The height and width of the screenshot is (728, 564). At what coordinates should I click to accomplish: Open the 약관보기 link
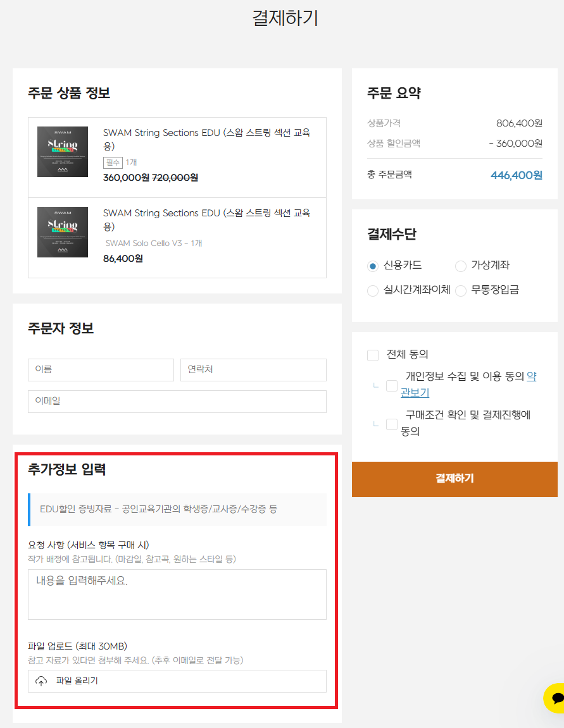(x=415, y=392)
